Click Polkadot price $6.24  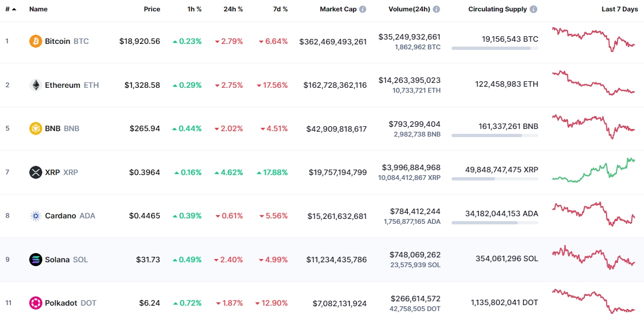point(150,303)
